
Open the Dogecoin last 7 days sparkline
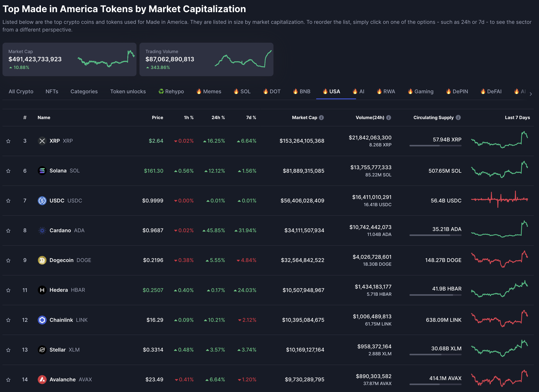[500, 259]
